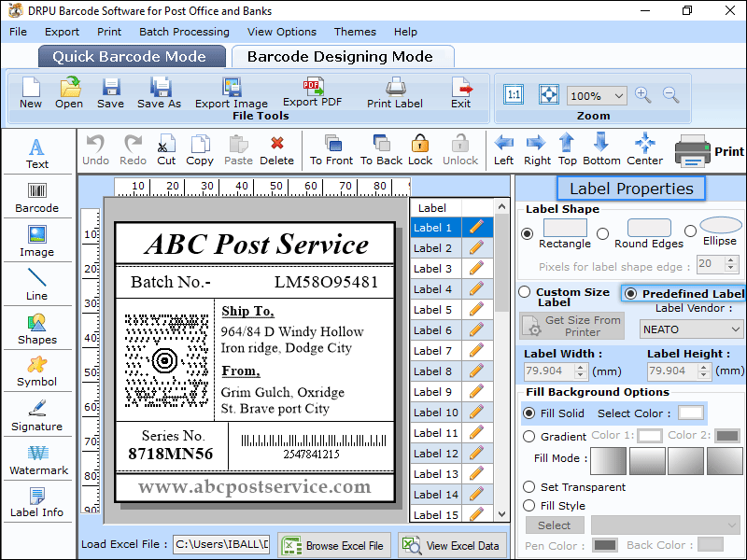Open Label Properties panel header
The width and height of the screenshot is (747, 560).
(631, 189)
